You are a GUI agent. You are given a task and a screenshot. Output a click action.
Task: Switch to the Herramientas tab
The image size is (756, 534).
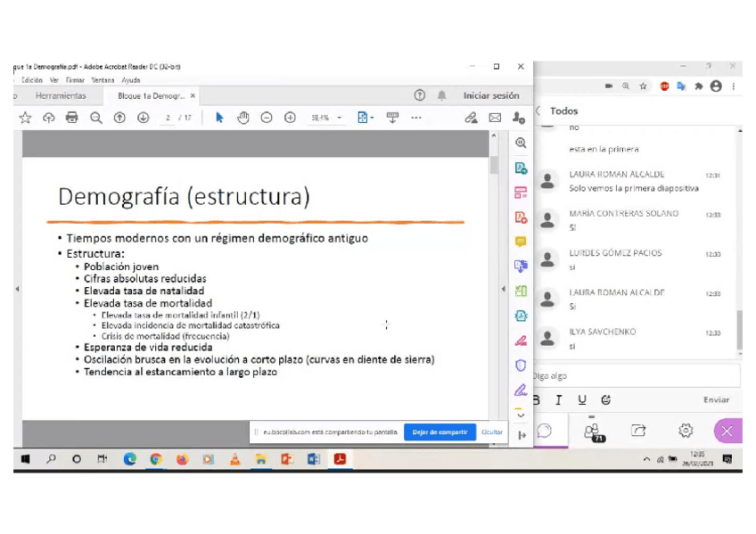click(x=61, y=95)
